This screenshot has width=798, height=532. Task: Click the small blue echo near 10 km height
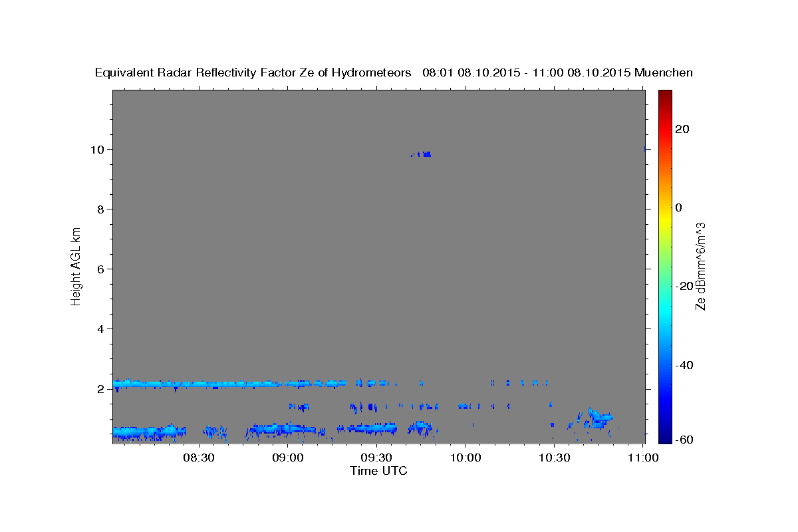tap(422, 154)
